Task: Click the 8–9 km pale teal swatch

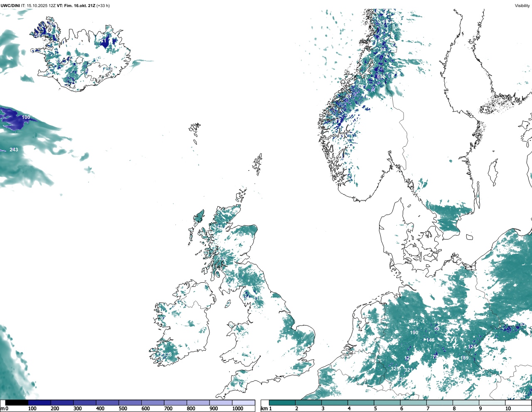Action: click(x=465, y=402)
